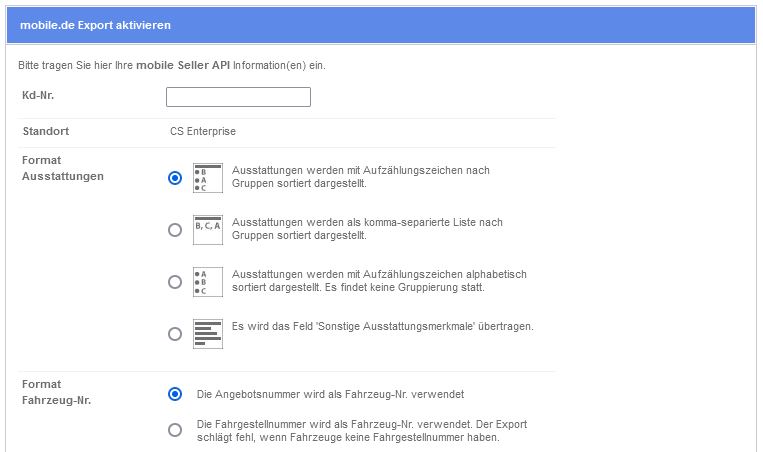Click the komma-separierte Liste description text
The width and height of the screenshot is (763, 452).
pyautogui.click(x=367, y=229)
